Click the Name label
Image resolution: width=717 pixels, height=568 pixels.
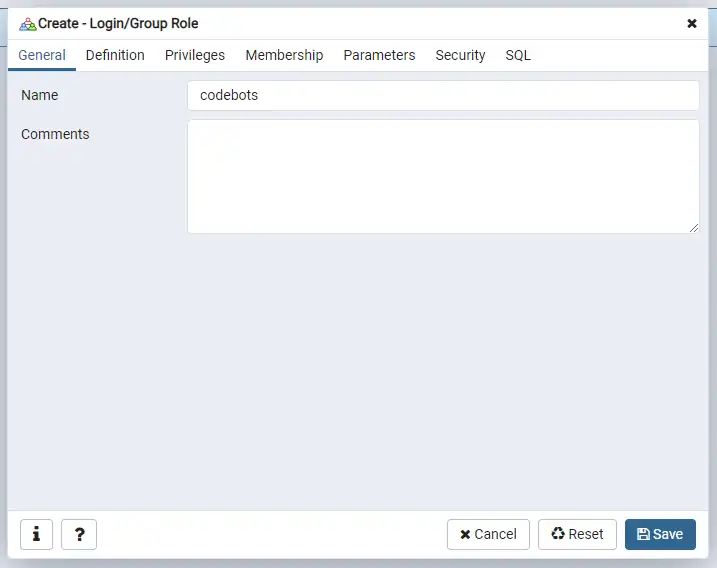[40, 96]
